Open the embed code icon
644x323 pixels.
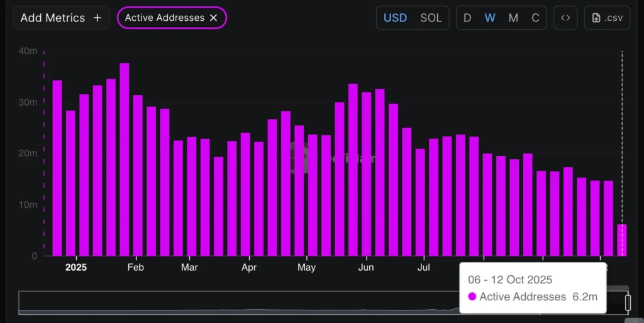[x=565, y=18]
